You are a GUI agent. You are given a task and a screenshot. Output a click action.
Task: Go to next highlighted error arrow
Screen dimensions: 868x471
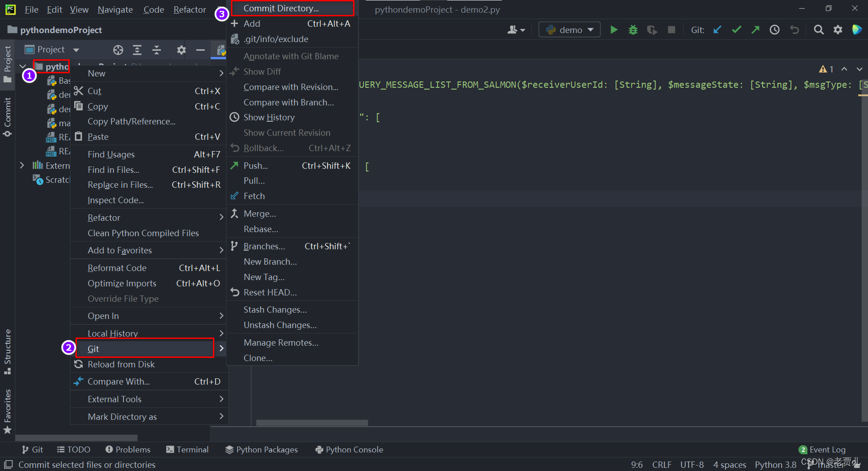(859, 69)
